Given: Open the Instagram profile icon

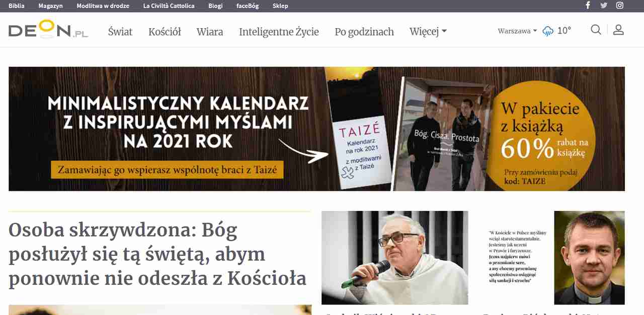Looking at the screenshot, I should [x=620, y=6].
